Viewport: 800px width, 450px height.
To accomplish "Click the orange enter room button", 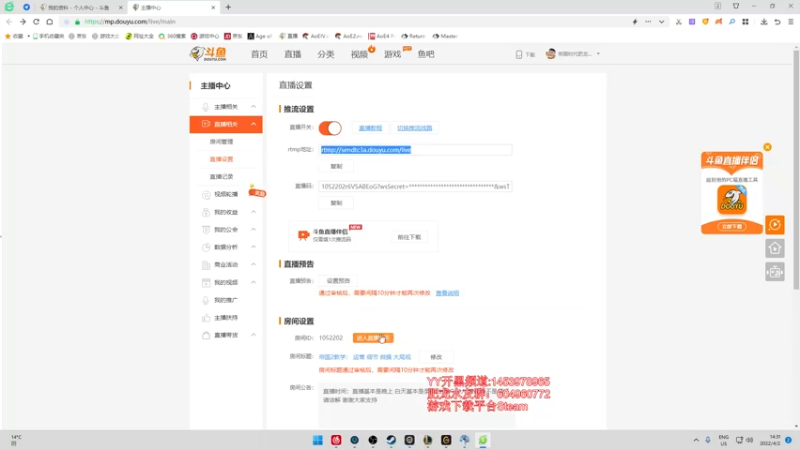I will pyautogui.click(x=373, y=338).
